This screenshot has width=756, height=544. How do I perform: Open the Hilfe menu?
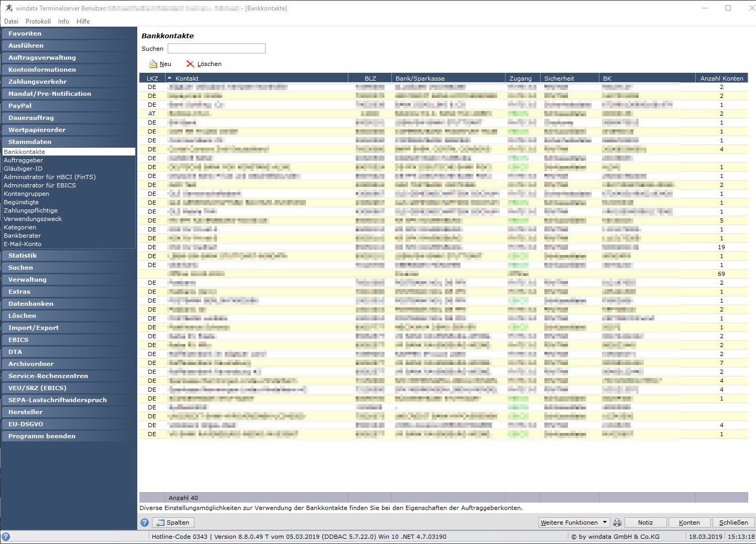83,21
